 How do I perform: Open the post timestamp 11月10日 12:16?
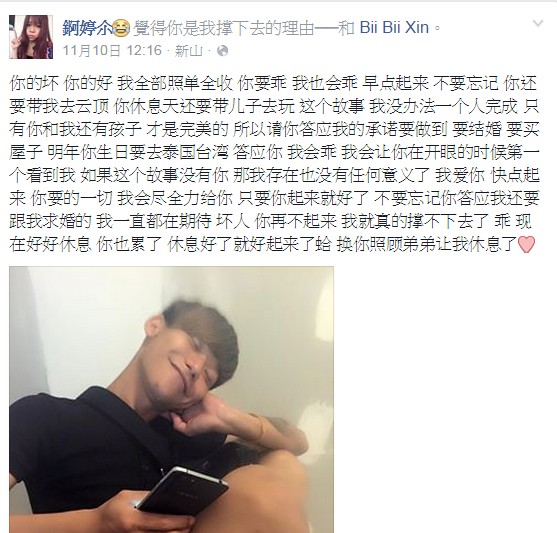[x=112, y=51]
